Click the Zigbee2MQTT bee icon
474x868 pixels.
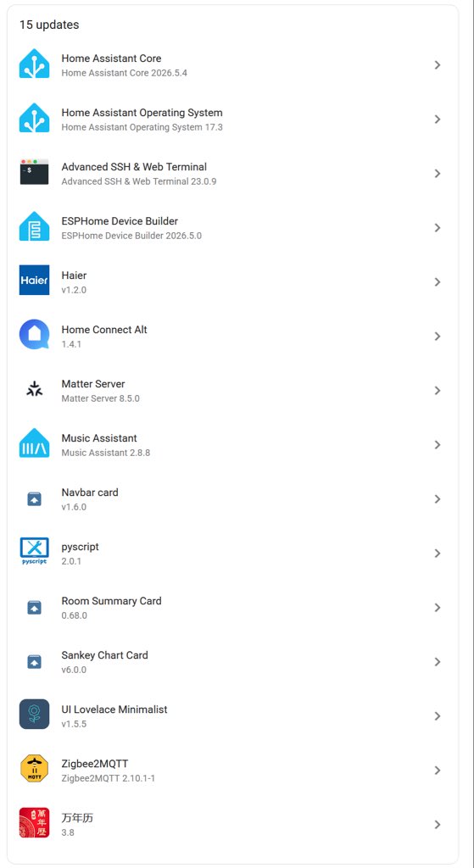coord(34,768)
